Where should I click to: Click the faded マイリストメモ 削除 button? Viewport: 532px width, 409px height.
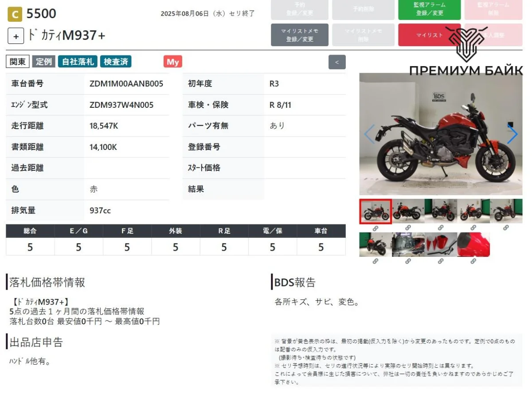pos(363,35)
